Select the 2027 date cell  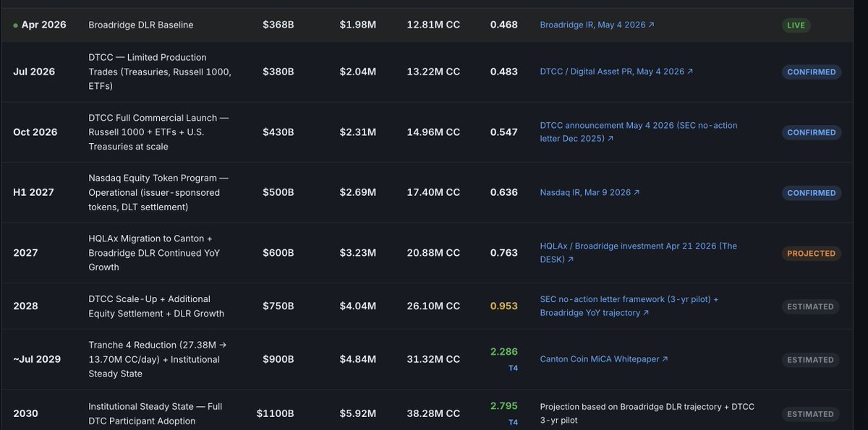point(25,253)
